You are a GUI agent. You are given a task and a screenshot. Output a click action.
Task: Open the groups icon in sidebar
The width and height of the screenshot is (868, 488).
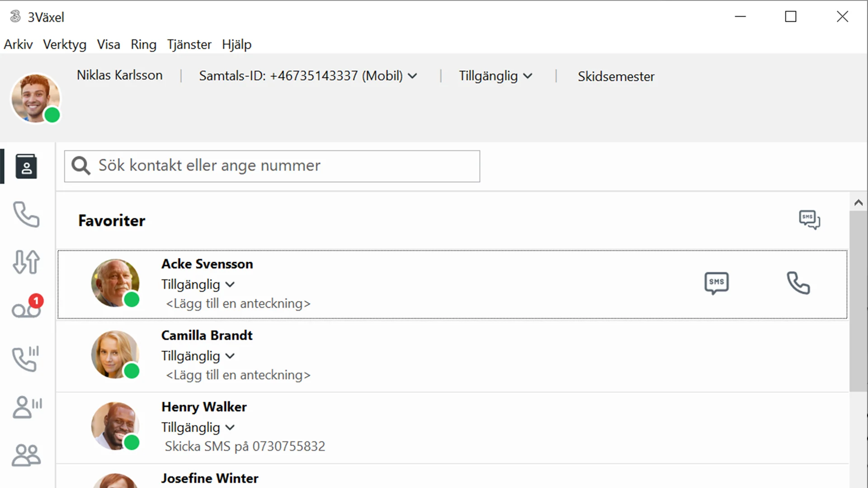26,455
